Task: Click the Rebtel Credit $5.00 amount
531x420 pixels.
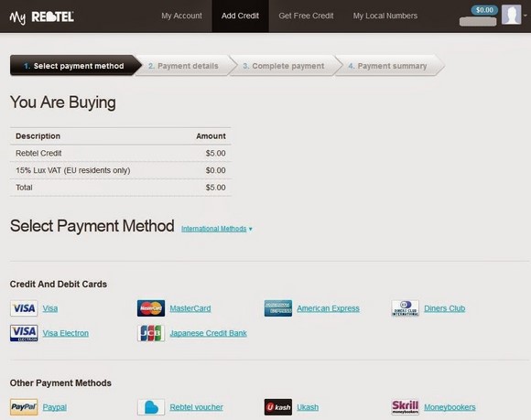Action: tap(215, 154)
